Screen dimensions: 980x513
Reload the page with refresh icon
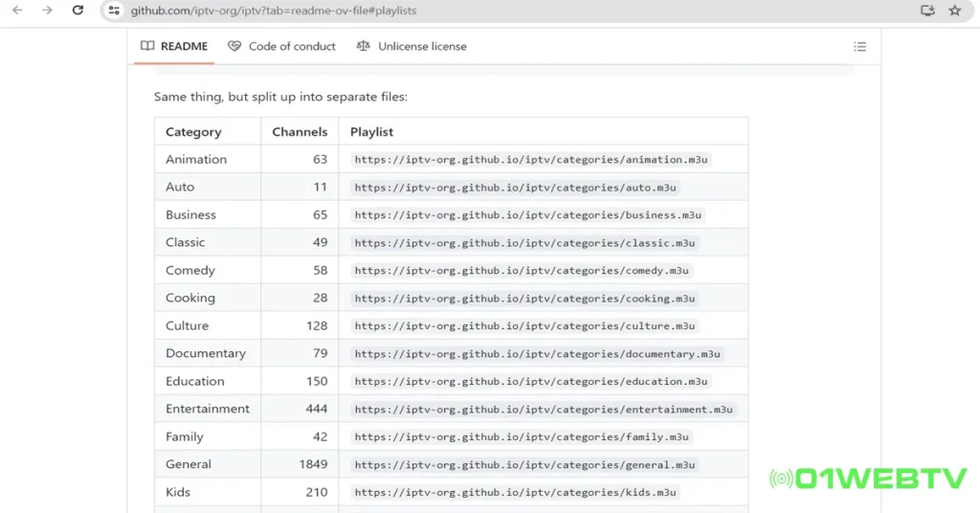tap(78, 11)
